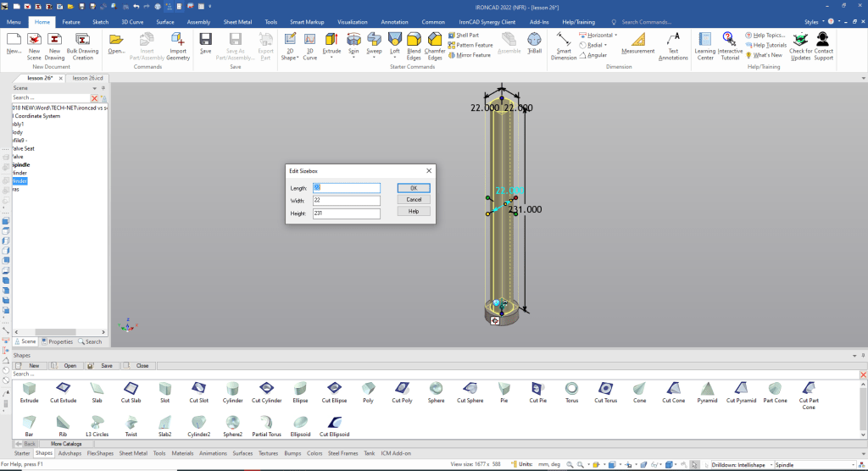
Task: Expand the Styles dropdown at top right
Action: coord(815,21)
